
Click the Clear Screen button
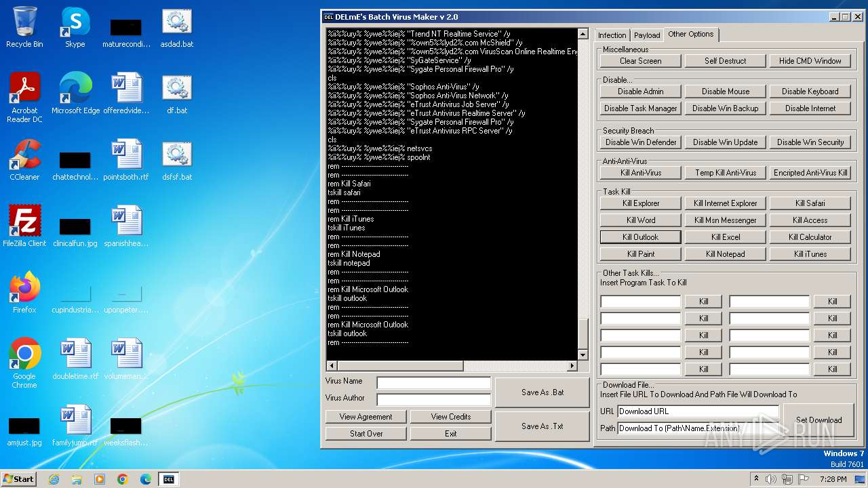click(640, 61)
